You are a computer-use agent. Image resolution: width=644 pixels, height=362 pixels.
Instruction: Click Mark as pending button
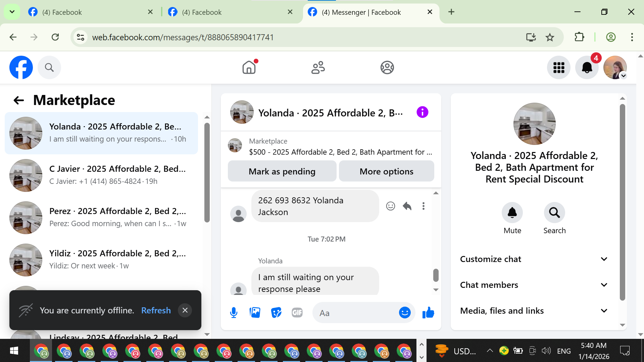(x=282, y=171)
